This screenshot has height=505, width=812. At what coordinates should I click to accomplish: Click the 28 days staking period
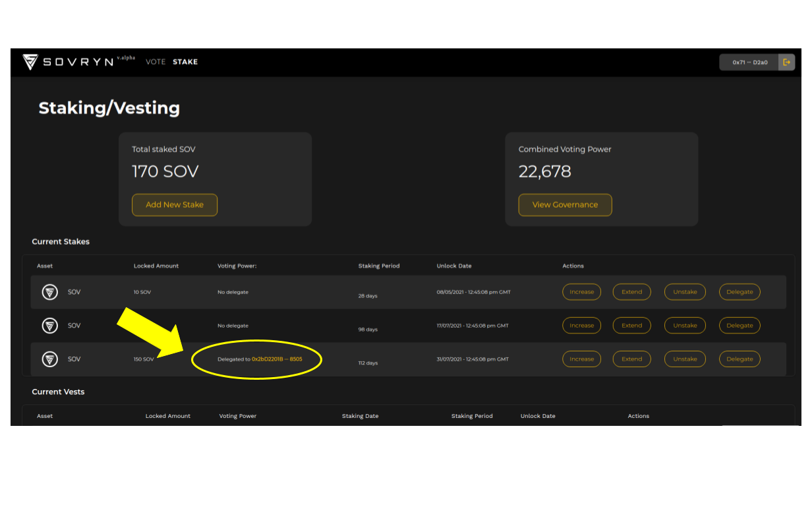(x=368, y=296)
